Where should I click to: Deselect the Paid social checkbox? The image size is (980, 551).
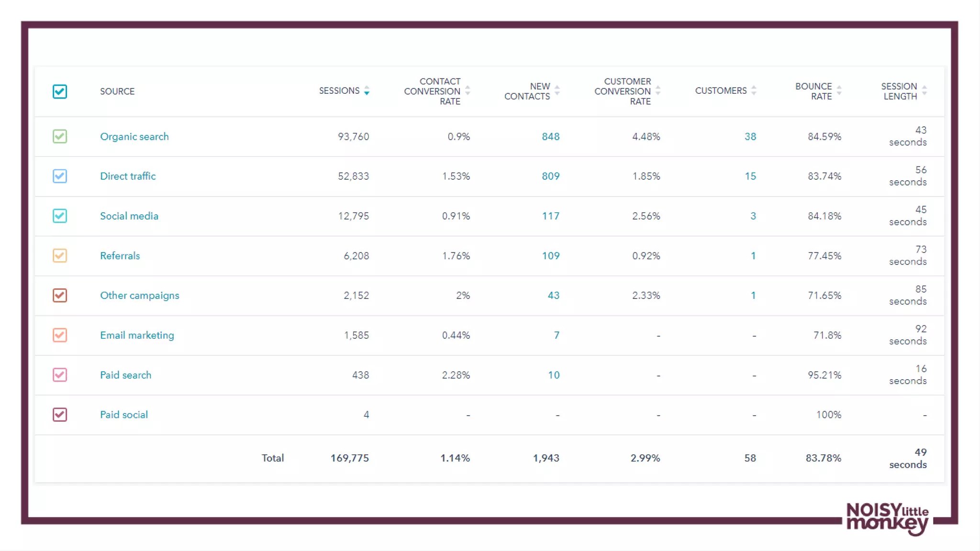point(60,415)
